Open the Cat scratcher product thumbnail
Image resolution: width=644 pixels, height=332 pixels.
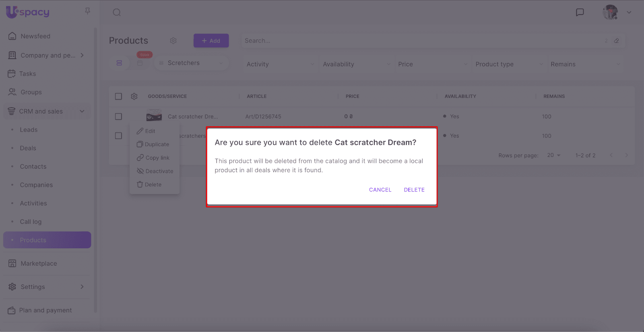coord(154,116)
